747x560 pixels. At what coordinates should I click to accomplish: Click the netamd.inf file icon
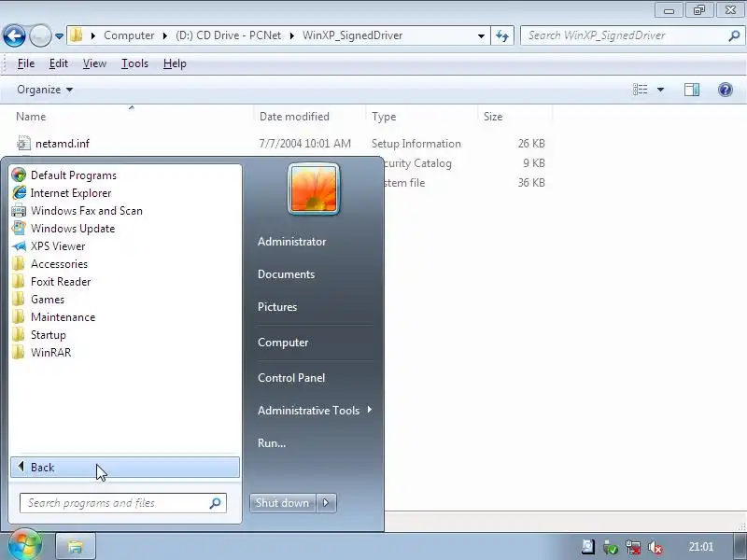tap(23, 144)
